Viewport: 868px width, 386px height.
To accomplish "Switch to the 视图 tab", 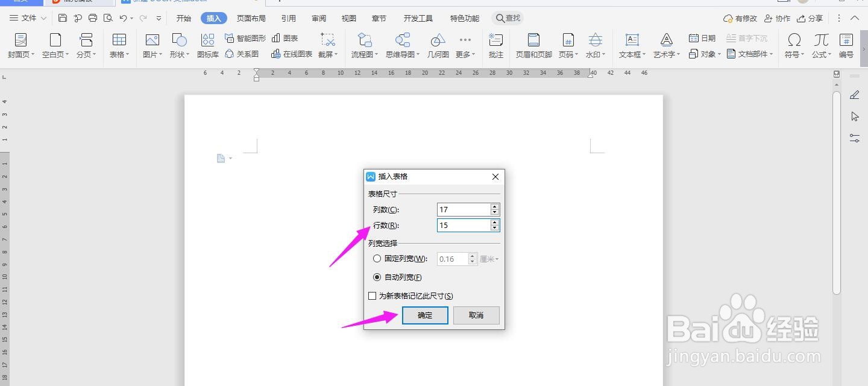I will (349, 18).
